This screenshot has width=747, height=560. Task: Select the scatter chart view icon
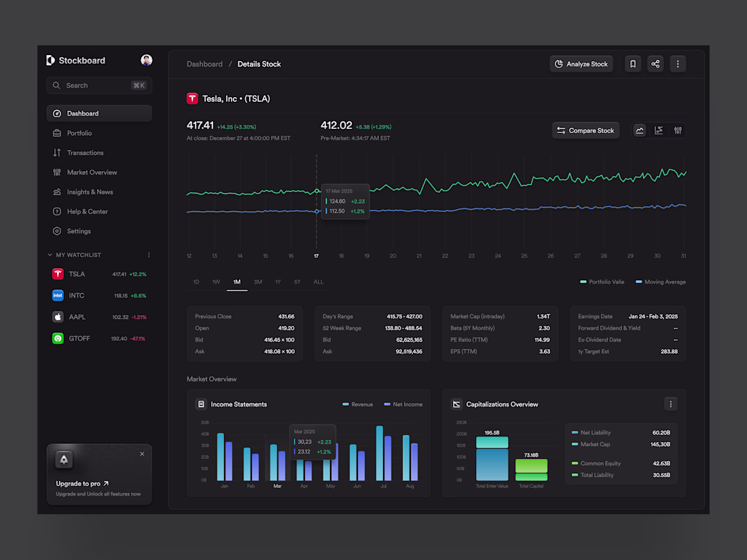tap(659, 130)
